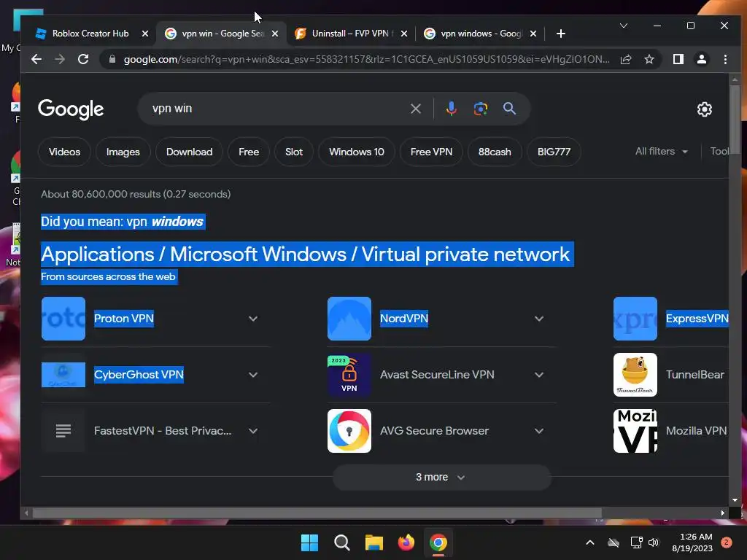Click the tab search chevron in title bar
This screenshot has width=747, height=560.
tap(623, 26)
